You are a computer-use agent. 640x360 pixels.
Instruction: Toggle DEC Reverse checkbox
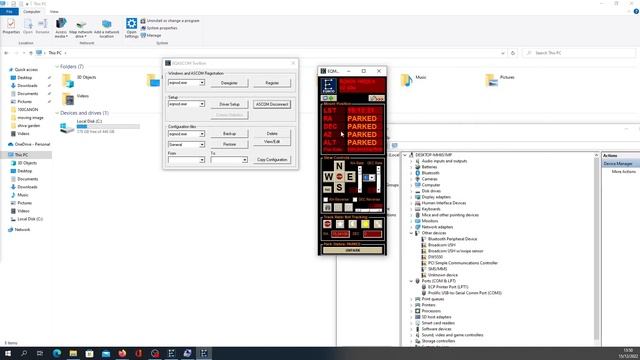355,200
